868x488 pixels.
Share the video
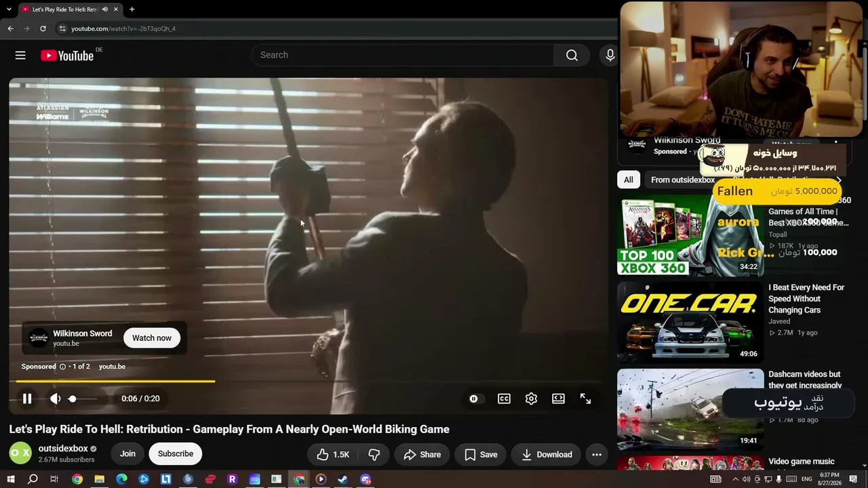[422, 455]
